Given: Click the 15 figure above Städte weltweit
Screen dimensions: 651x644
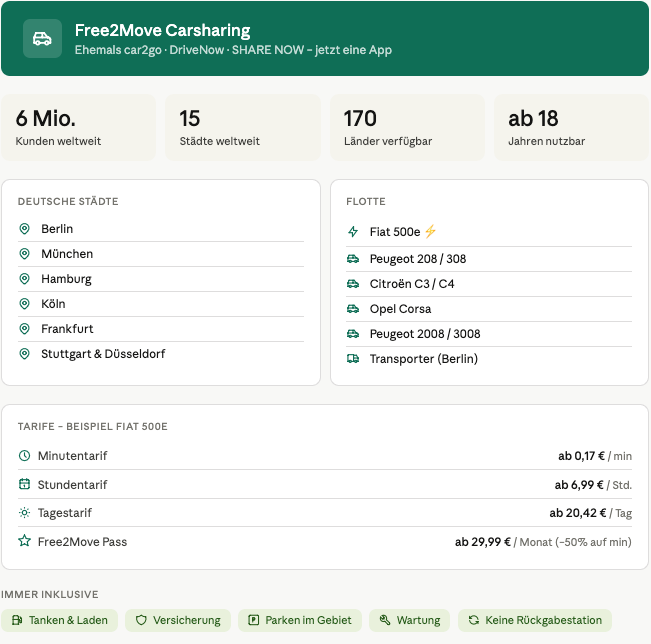Looking at the screenshot, I should pyautogui.click(x=190, y=118).
